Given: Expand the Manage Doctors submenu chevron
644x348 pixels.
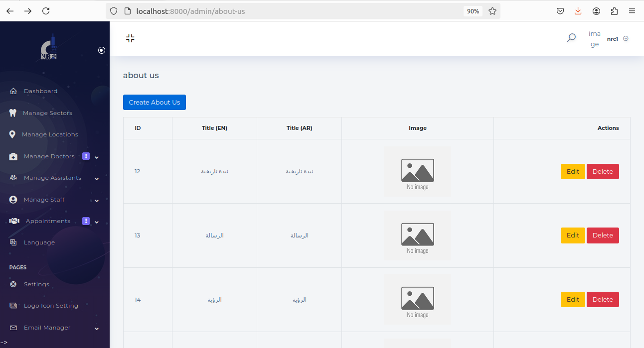Looking at the screenshot, I should click(97, 157).
